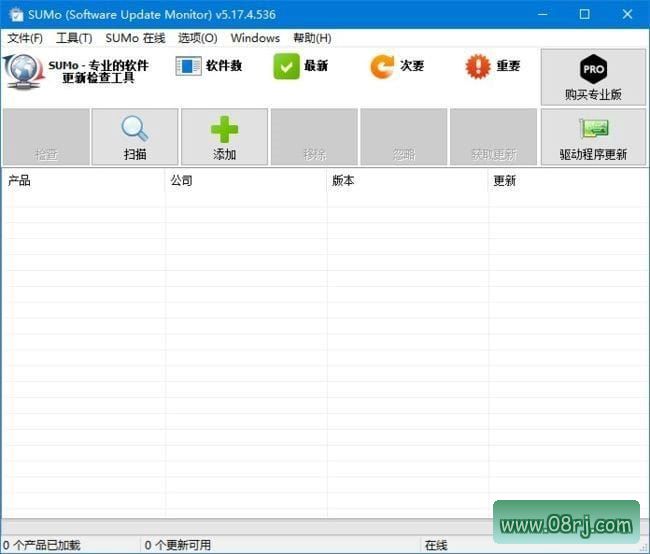Screen dimensions: 650x554
Task: Minimize the SUMo window
Action: click(x=543, y=15)
